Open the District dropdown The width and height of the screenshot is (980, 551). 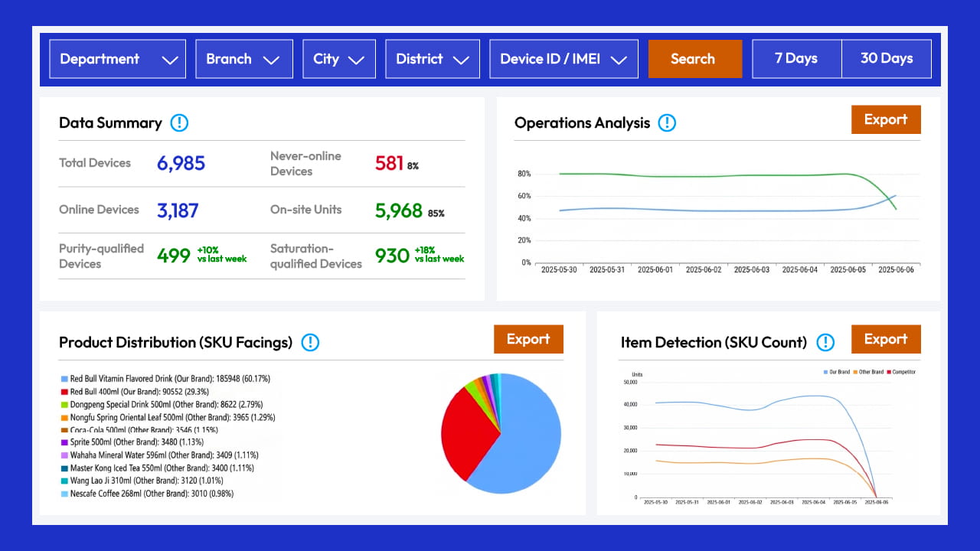[x=433, y=59]
